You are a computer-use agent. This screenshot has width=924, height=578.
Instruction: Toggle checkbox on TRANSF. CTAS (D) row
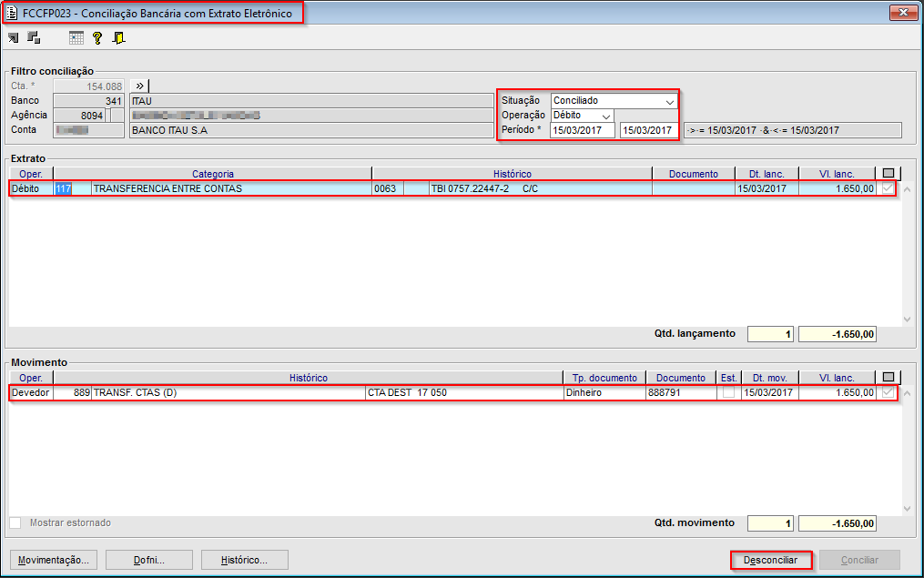(888, 392)
